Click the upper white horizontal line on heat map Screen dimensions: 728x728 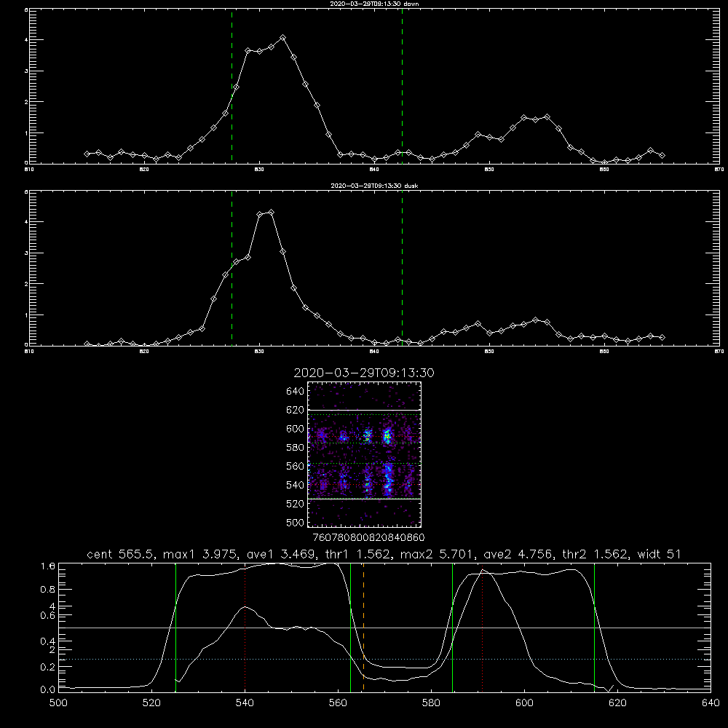tap(364, 410)
